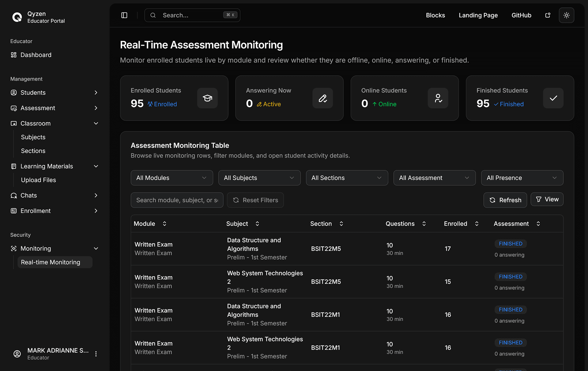Focus the top Search field
The image size is (588, 371).
(x=192, y=15)
